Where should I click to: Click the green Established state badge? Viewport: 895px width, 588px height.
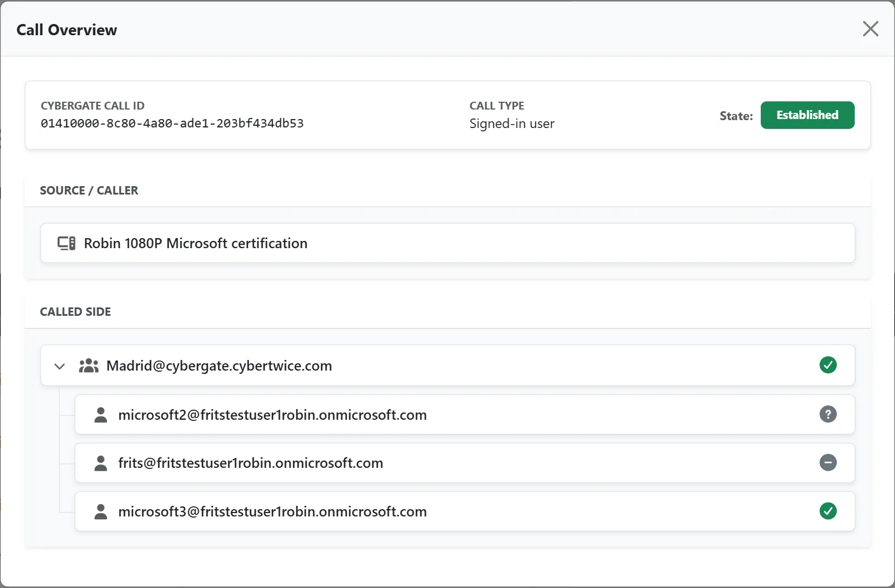[x=807, y=115]
